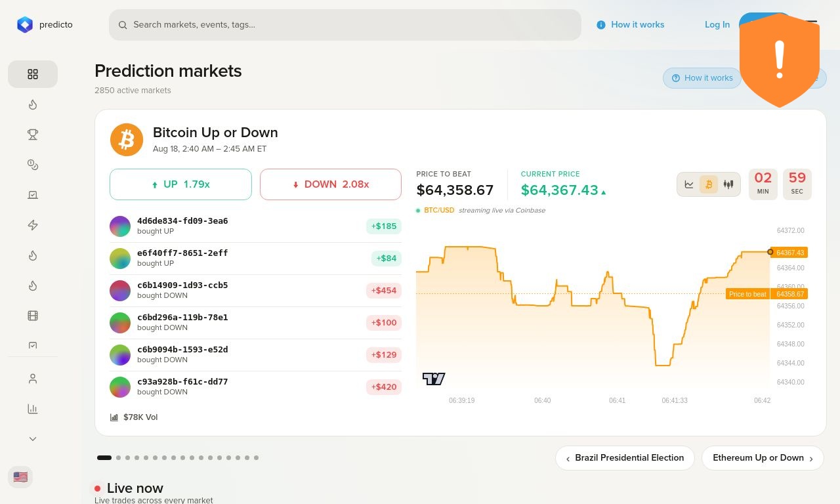Click the film strip sidebar icon

[x=33, y=316]
